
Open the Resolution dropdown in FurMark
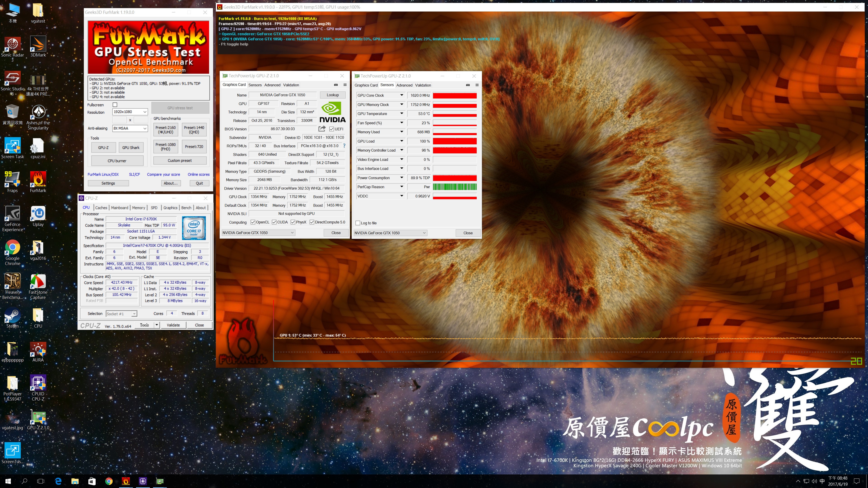130,112
